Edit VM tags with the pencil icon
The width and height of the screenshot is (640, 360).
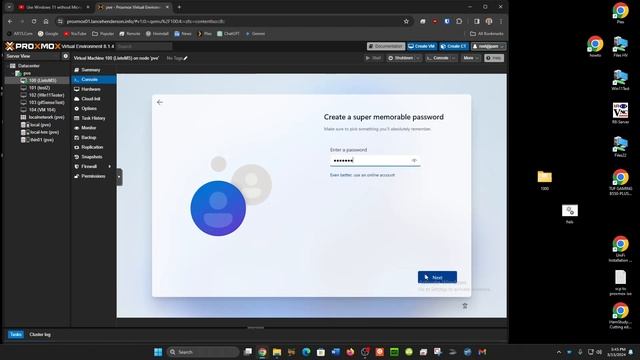click(186, 58)
